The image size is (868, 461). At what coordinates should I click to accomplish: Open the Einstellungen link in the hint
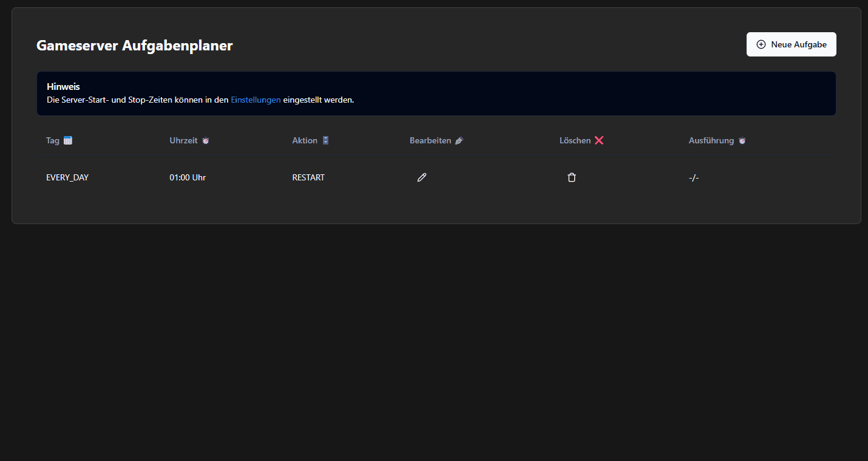point(256,100)
